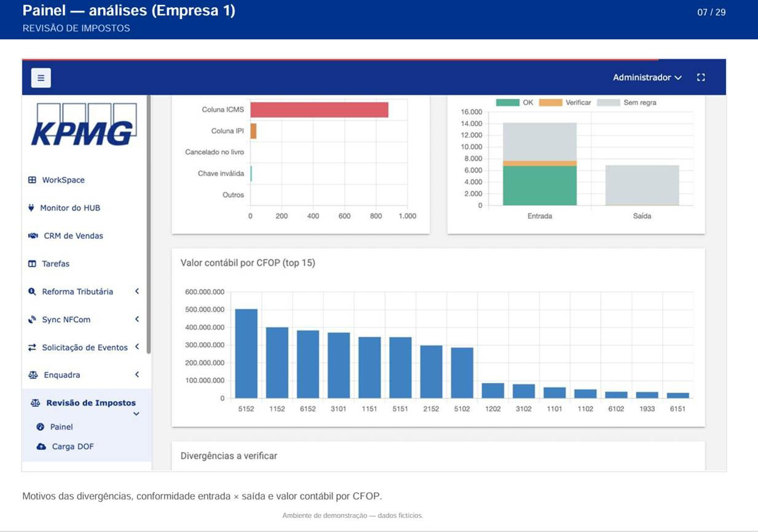Click the Painel gauge icon
This screenshot has height=532, width=758.
pyautogui.click(x=41, y=427)
